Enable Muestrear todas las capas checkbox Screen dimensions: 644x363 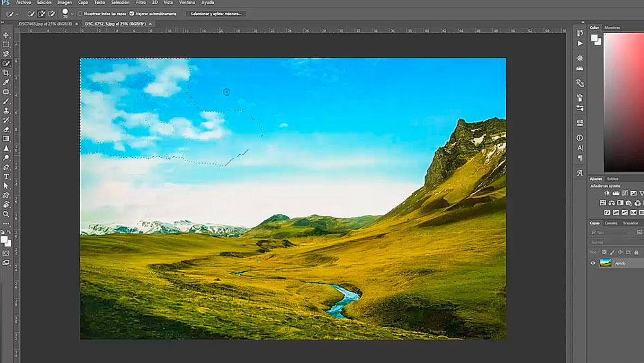80,14
